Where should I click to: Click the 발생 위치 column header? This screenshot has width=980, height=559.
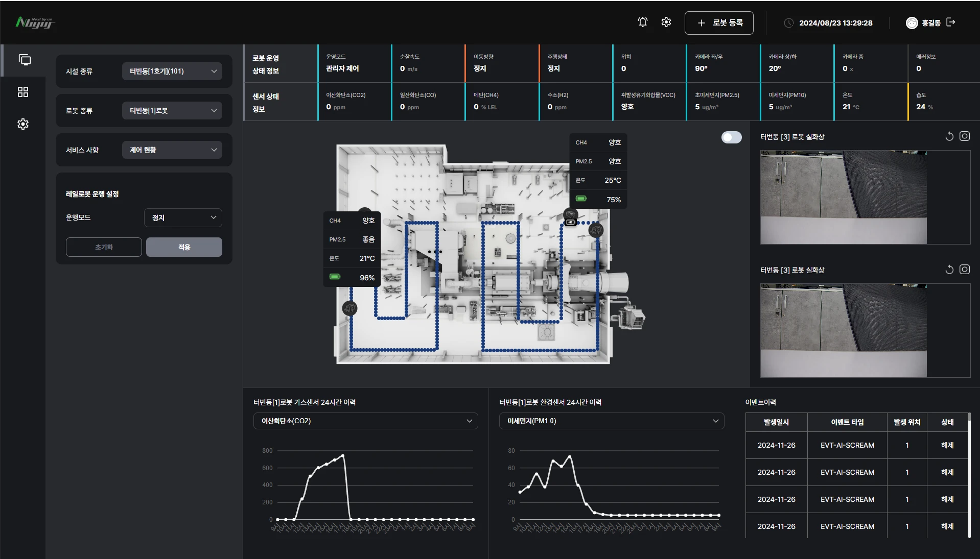tap(907, 422)
